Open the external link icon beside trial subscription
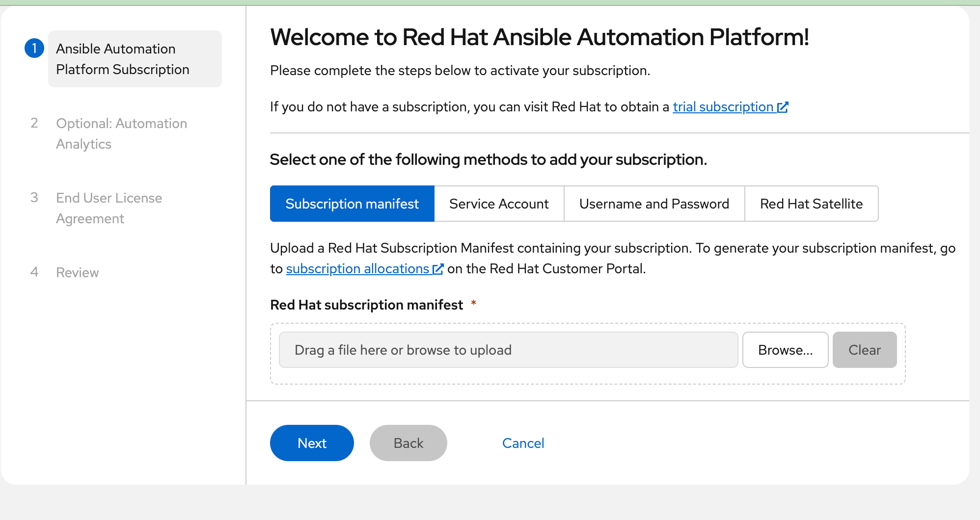Viewport: 980px width, 520px height. coord(783,106)
